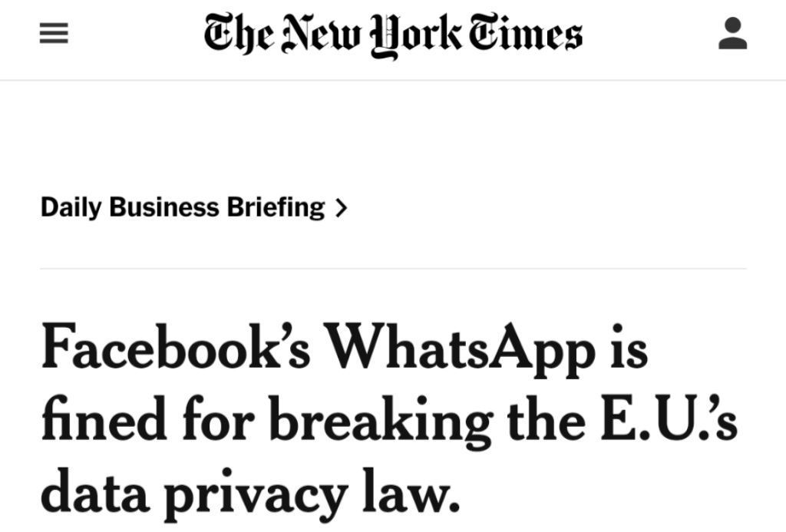
Task: Click the word "Facebook's" in the headline
Action: pyautogui.click(x=176, y=350)
